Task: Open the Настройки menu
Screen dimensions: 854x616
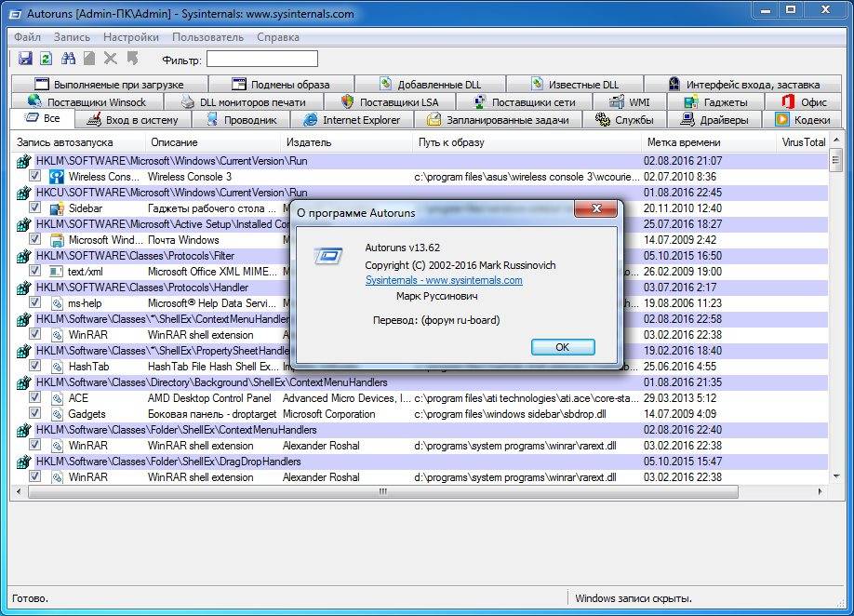Action: point(131,37)
